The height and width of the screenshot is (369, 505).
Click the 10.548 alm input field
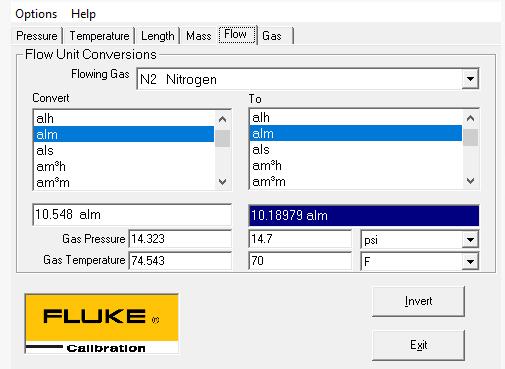[132, 215]
